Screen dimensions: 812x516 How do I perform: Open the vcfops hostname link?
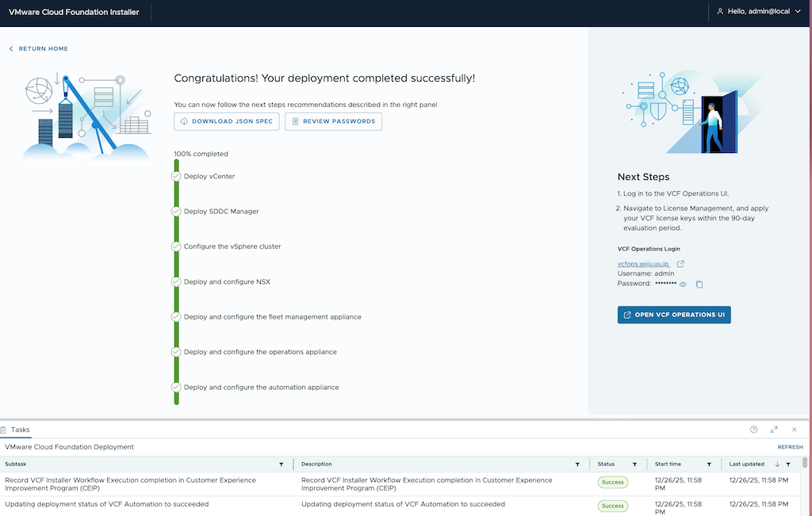(x=643, y=264)
